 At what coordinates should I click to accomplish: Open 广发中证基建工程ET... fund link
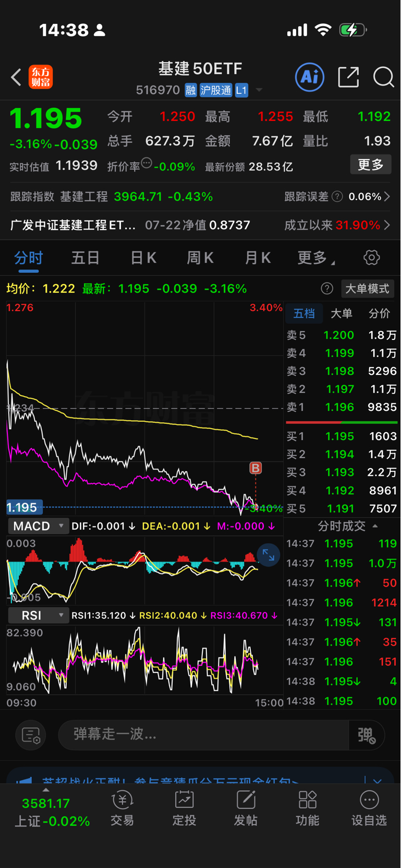(73, 225)
